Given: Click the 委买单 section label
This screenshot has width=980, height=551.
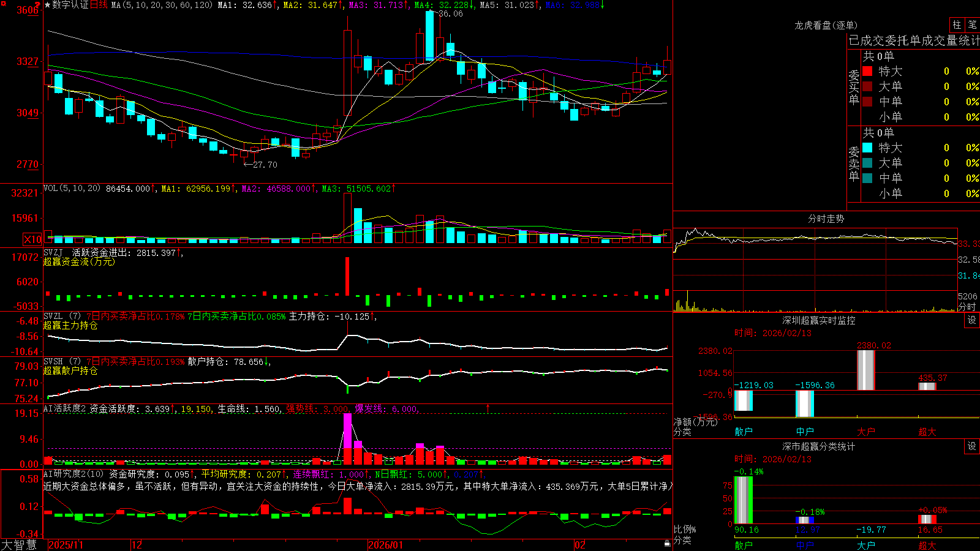Looking at the screenshot, I should [x=854, y=88].
